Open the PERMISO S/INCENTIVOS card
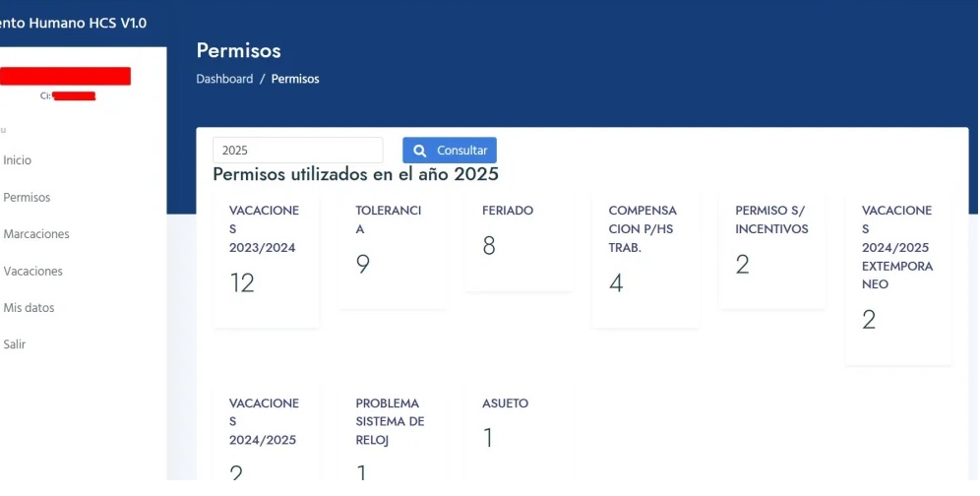 click(x=771, y=251)
